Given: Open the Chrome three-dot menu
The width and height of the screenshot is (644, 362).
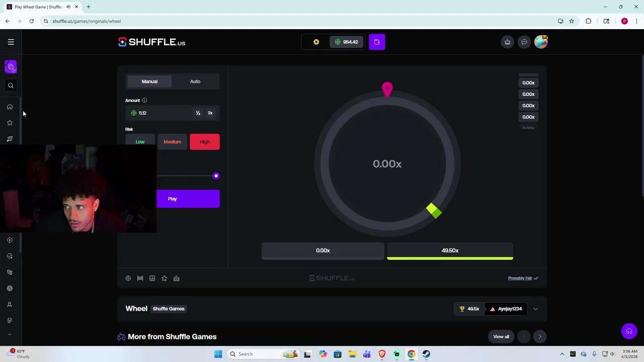Looking at the screenshot, I should pos(636,21).
